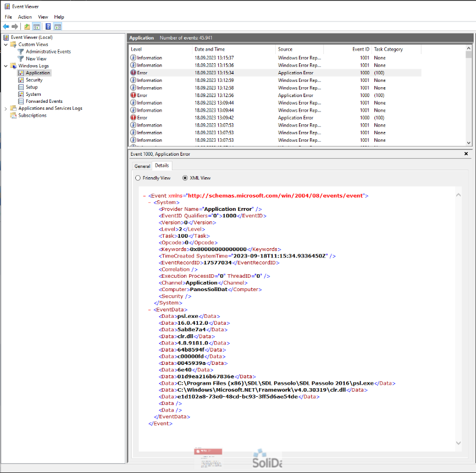Viewport: 476px width, 473px height.
Task: Click the psl.exe Data value in XML
Action: 187,316
